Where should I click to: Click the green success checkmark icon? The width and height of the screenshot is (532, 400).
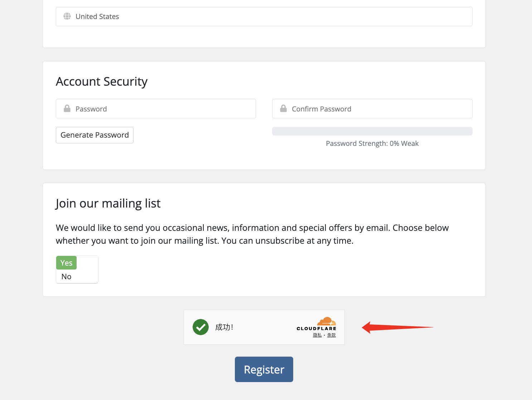pos(200,327)
